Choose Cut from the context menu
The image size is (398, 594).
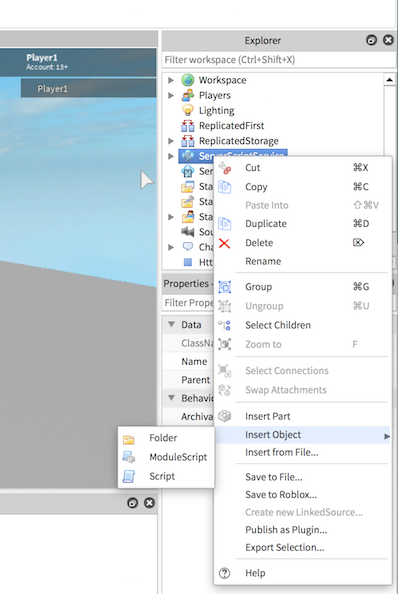point(303,168)
